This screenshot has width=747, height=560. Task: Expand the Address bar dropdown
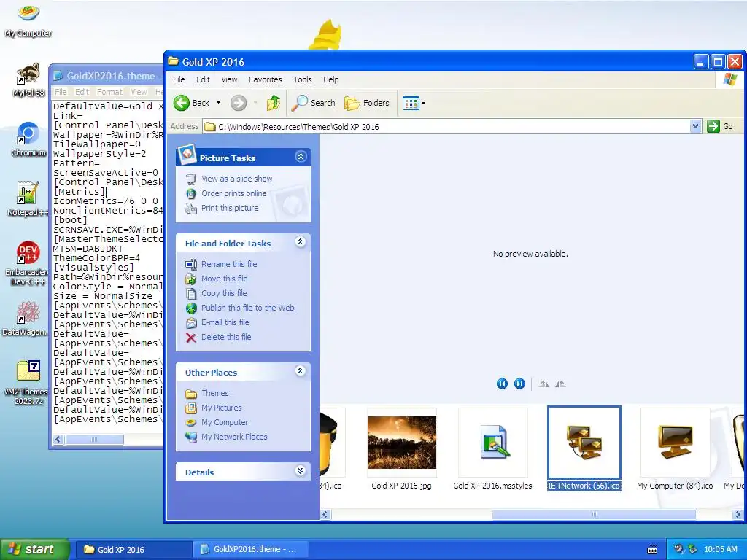[x=695, y=126]
